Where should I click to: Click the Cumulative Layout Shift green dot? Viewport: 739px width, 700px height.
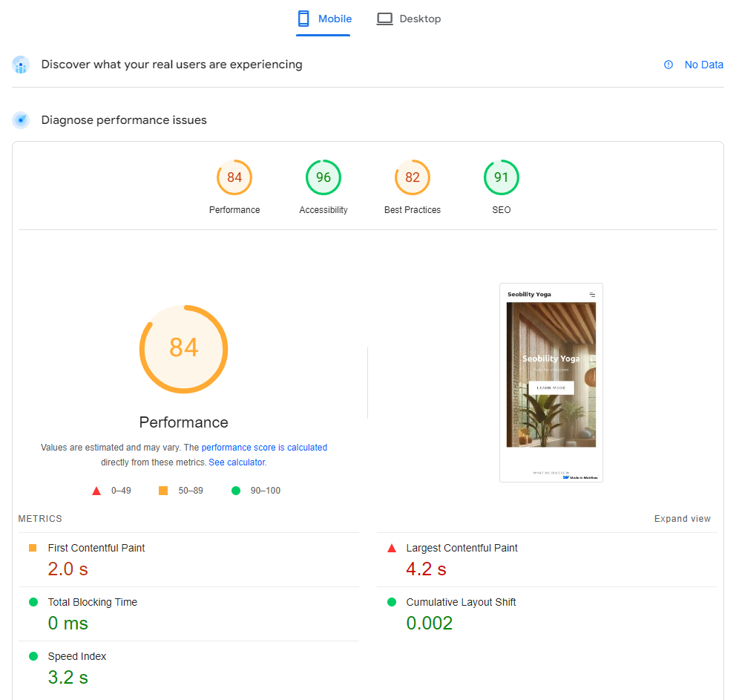pyautogui.click(x=392, y=602)
